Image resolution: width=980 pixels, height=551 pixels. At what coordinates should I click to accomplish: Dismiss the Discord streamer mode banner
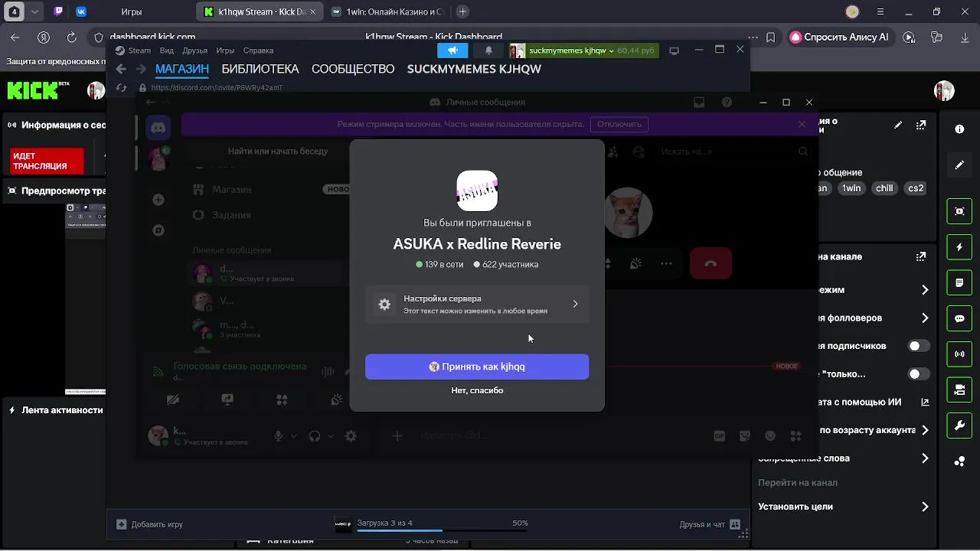(x=802, y=124)
